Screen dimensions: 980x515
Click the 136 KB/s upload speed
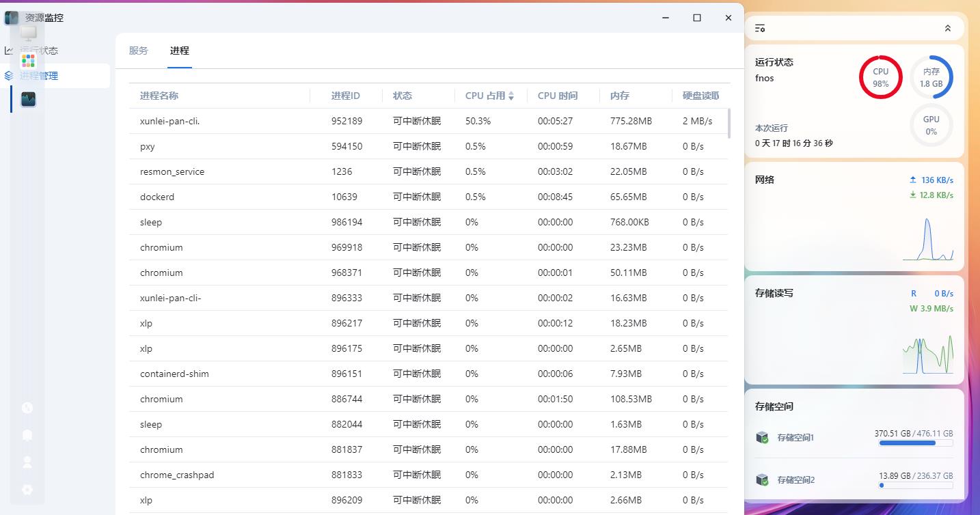click(937, 180)
